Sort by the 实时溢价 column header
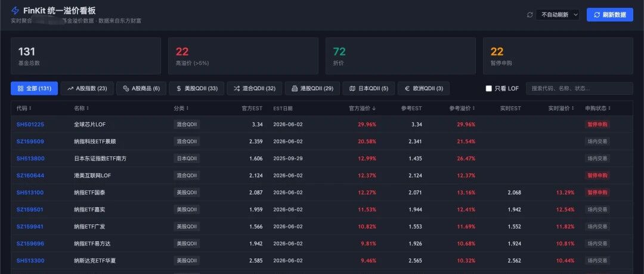 coord(562,108)
